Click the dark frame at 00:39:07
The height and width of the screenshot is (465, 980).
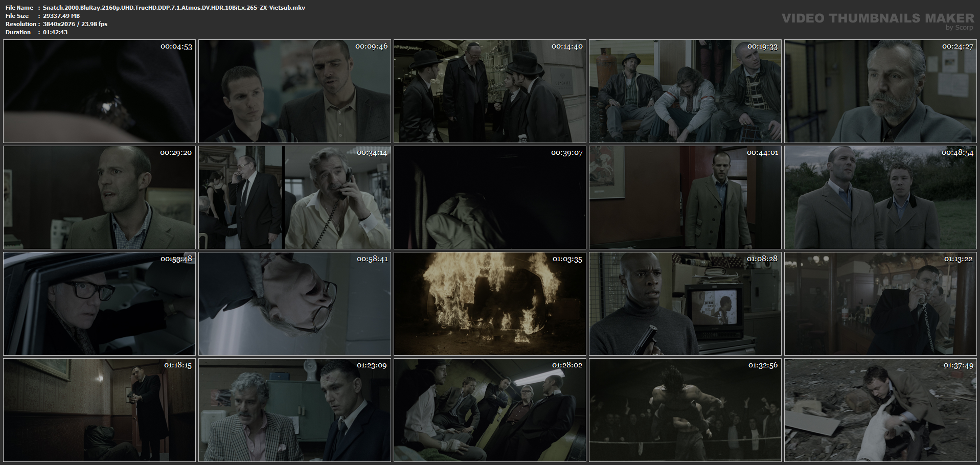click(x=490, y=198)
